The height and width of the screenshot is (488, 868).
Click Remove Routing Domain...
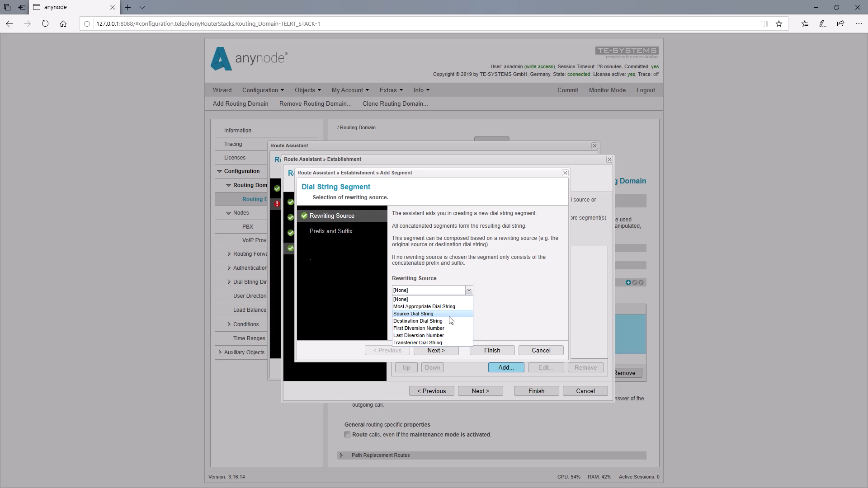[x=315, y=104]
